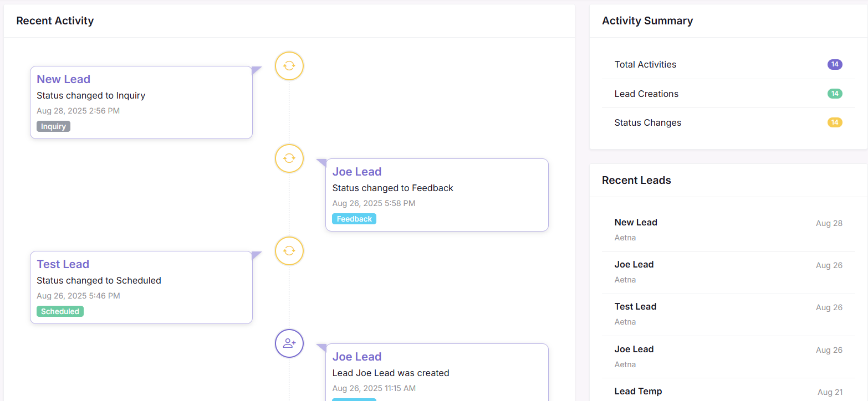
Task: Click the Aug 28, 2025 2:56 PM timestamp
Action: coord(78,111)
